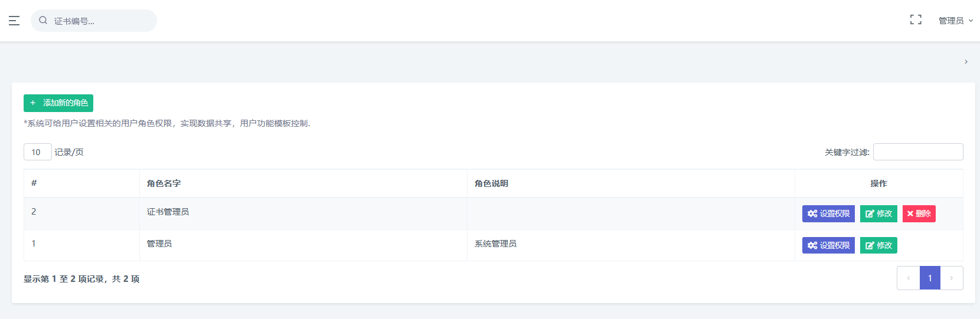980x319 pixels.
Task: Go to next page arrow
Action: pos(952,278)
